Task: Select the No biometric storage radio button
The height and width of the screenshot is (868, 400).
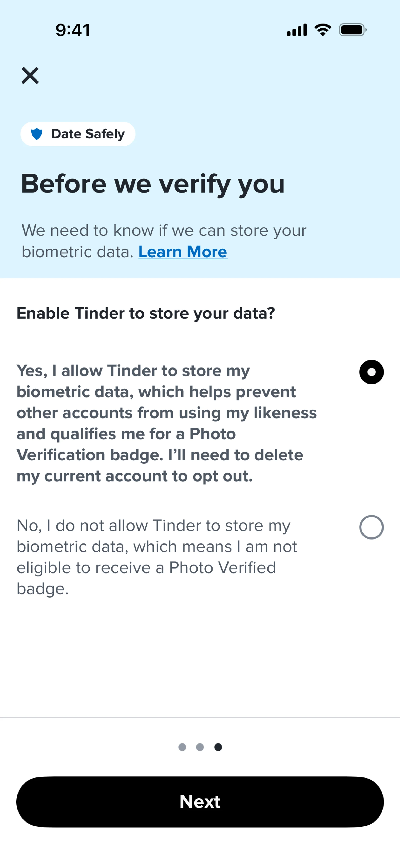Action: pyautogui.click(x=371, y=527)
